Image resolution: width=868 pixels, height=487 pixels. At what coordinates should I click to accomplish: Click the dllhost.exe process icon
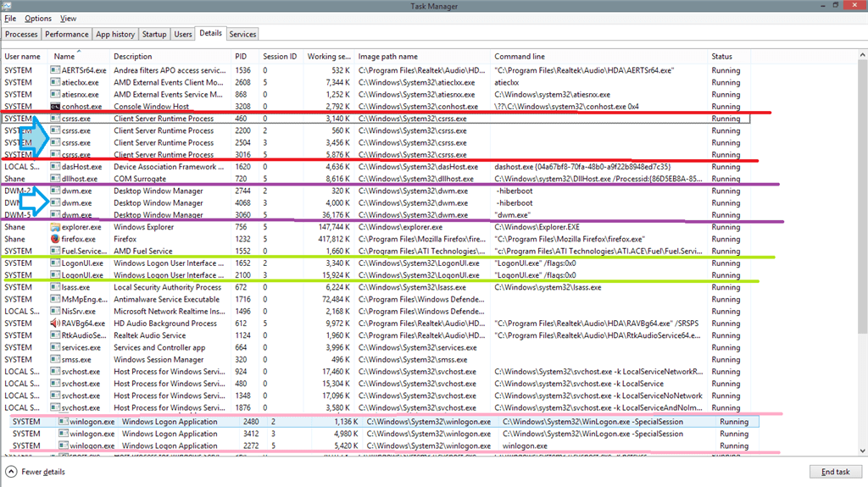55,179
